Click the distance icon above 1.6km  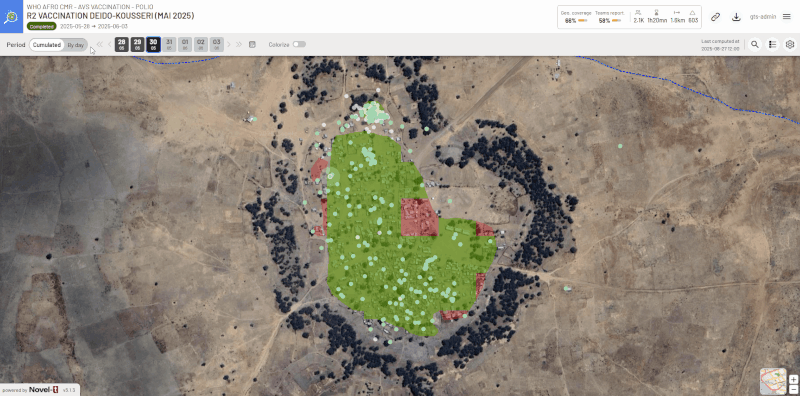coord(677,13)
